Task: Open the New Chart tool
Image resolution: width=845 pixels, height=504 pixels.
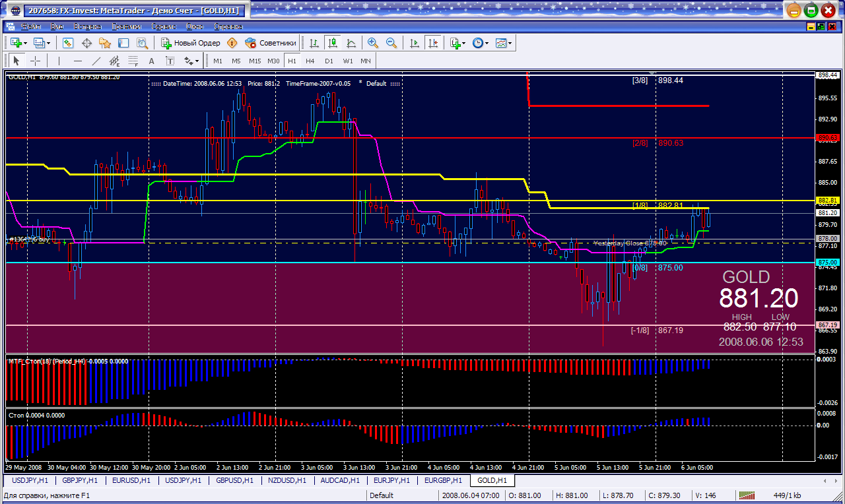Action: 15,43
